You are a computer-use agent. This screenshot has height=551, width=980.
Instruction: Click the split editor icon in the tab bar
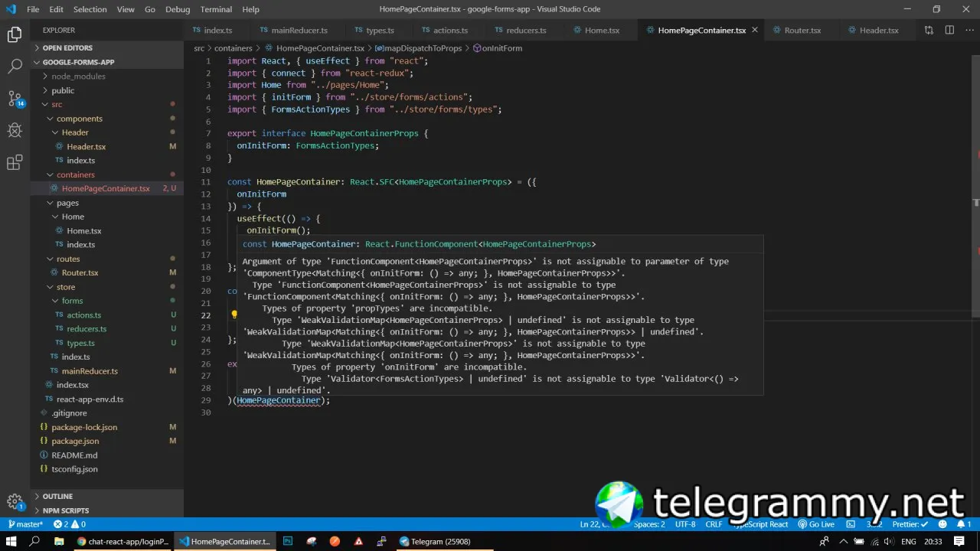tap(949, 30)
